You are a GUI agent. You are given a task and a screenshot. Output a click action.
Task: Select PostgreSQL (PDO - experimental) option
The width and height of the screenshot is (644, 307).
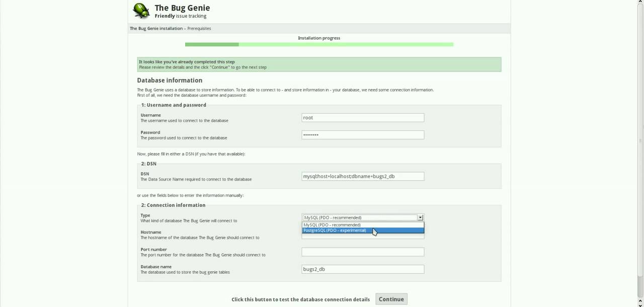363,231
